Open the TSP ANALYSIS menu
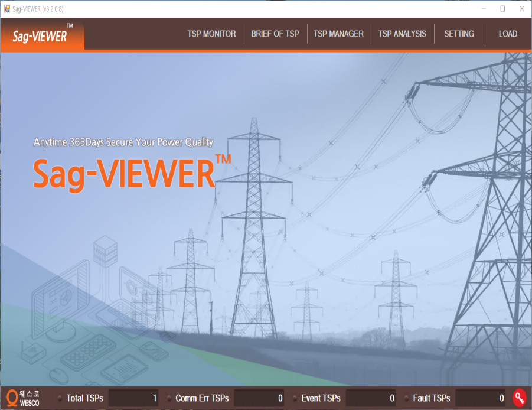Screen dimensions: 532x410 [x=402, y=34]
